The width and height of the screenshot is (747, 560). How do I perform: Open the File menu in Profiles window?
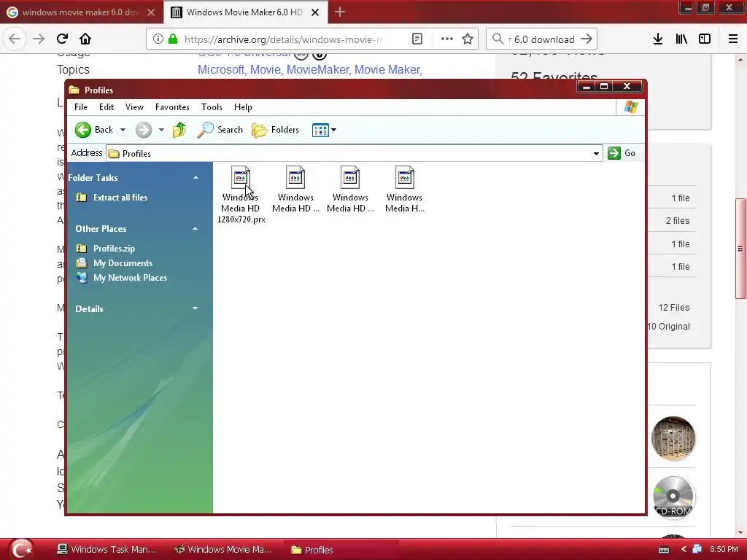pos(81,107)
